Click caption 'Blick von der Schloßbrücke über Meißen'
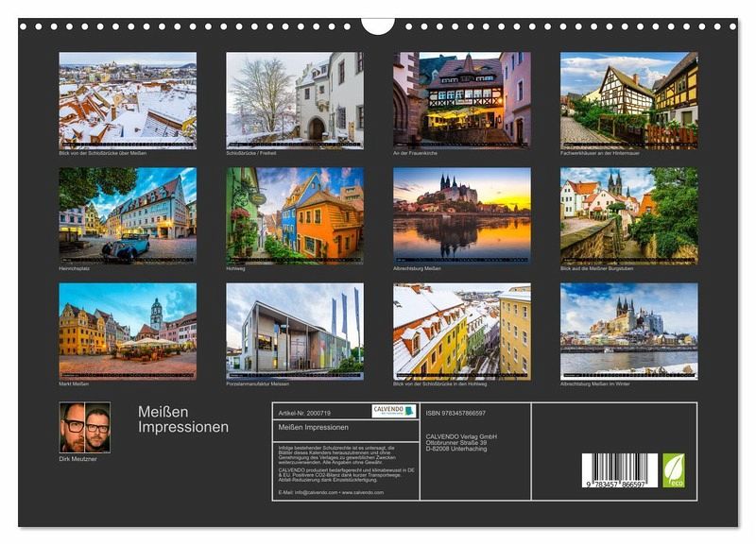The image size is (756, 545). pyautogui.click(x=102, y=153)
